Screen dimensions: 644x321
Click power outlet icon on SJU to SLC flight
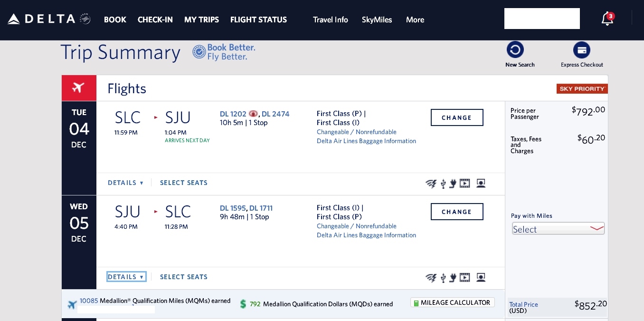click(x=453, y=277)
